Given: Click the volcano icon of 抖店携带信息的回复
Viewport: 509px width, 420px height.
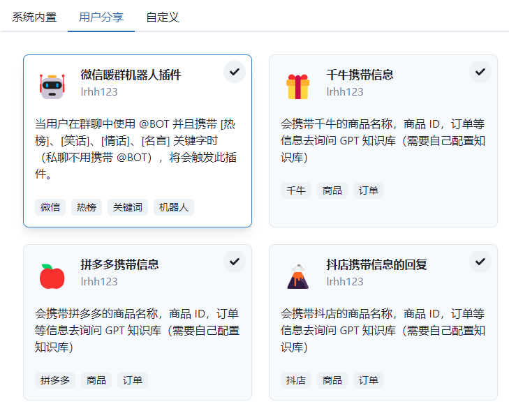Looking at the screenshot, I should click(x=297, y=276).
